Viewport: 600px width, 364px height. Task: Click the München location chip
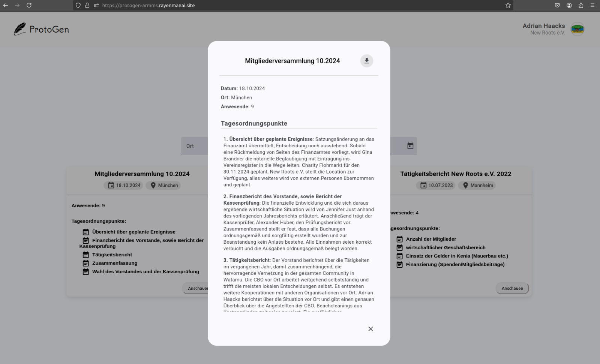163,185
